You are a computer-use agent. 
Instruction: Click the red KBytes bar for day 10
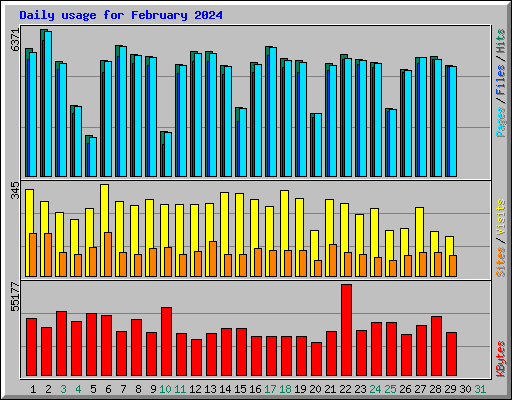166,342
